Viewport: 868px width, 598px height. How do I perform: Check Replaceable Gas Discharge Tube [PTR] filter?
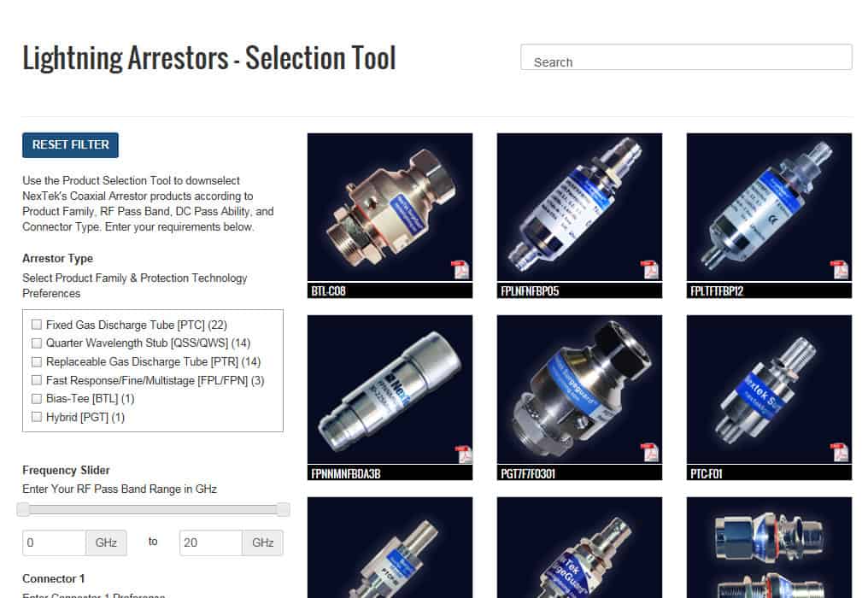[37, 361]
